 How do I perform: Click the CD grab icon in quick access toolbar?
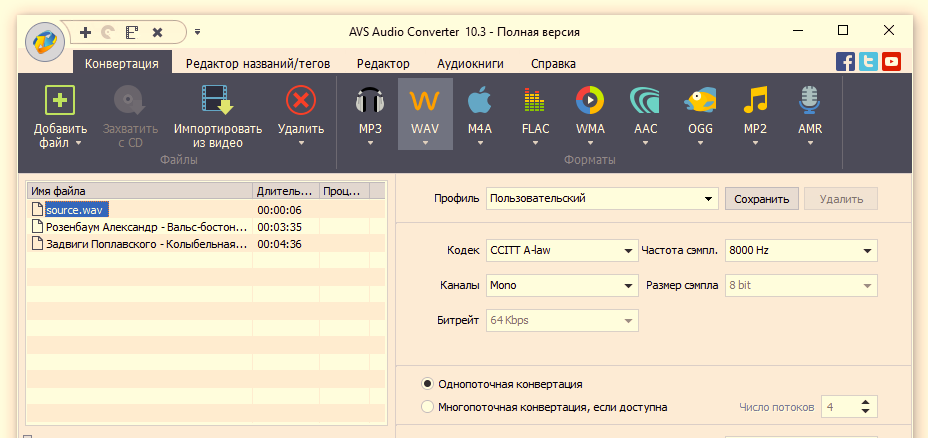(x=108, y=33)
